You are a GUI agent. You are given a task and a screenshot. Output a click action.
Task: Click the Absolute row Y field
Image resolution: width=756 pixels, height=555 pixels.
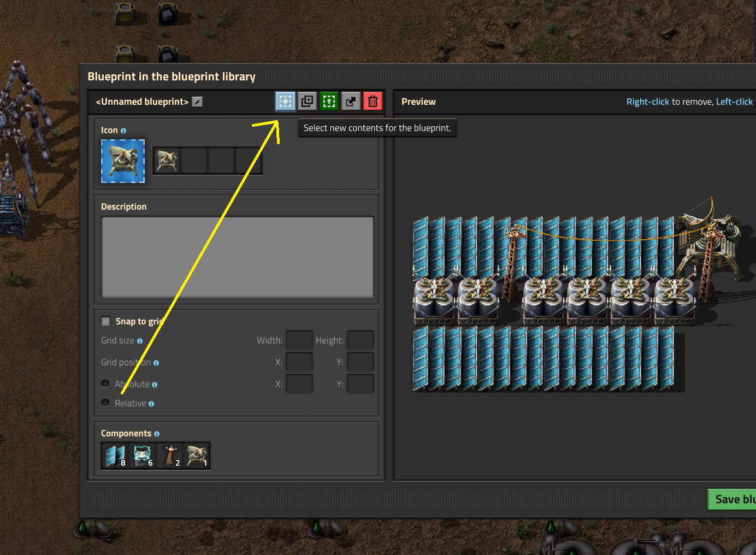click(361, 383)
